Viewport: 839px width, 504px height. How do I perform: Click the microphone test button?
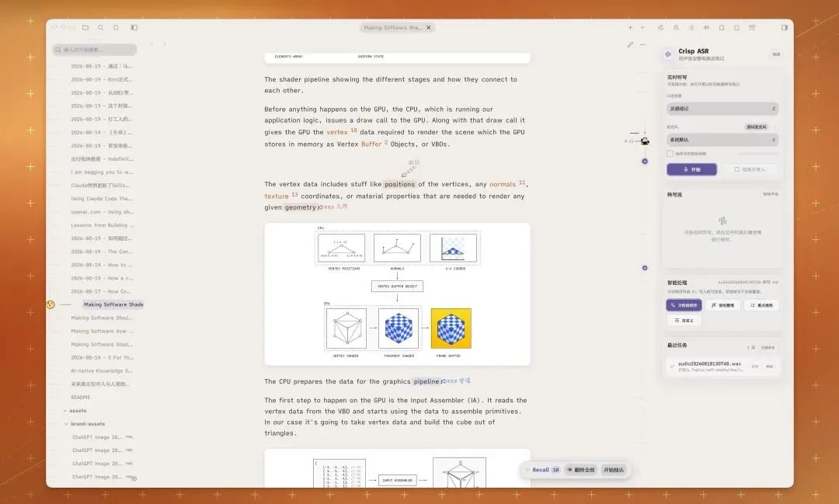pos(757,127)
